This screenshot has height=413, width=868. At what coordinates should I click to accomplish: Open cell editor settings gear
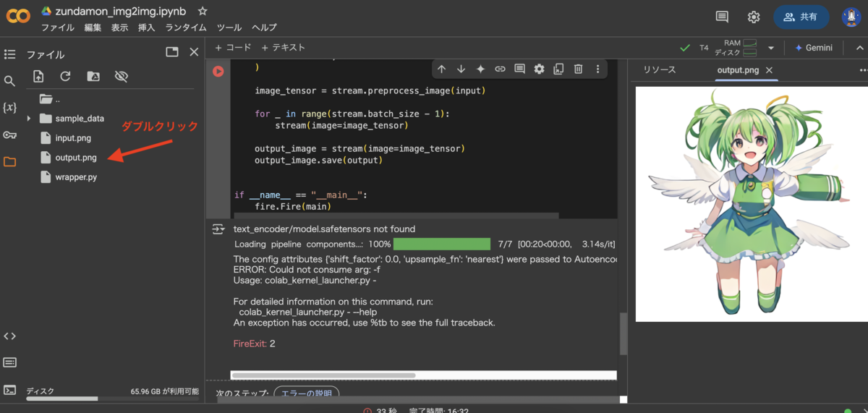[539, 69]
